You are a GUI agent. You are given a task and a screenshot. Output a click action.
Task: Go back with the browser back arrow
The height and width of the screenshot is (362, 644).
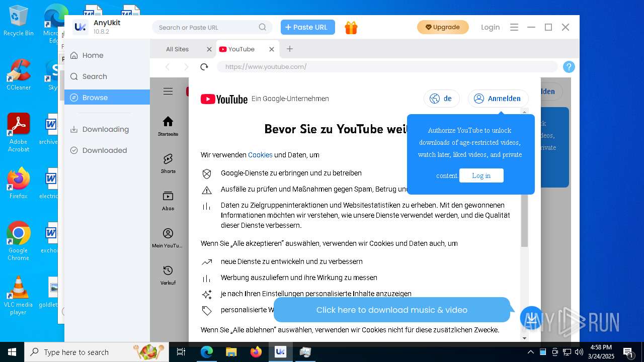click(x=168, y=67)
